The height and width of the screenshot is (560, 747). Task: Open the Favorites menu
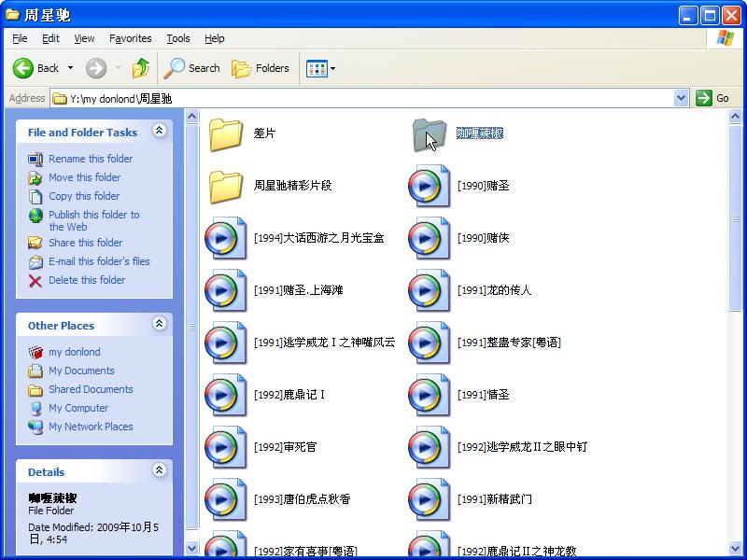tap(130, 38)
